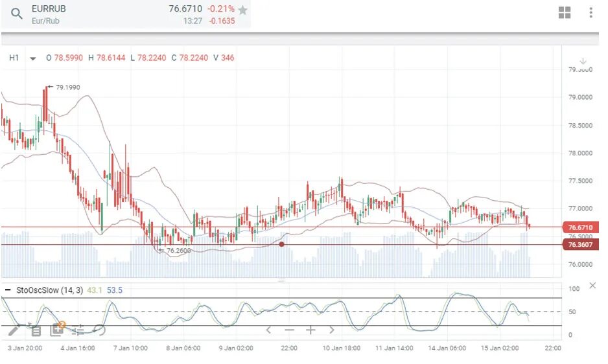Viewport: 608px width, 364px height.
Task: Zoom out the chart with minus icon
Action: 289,330
